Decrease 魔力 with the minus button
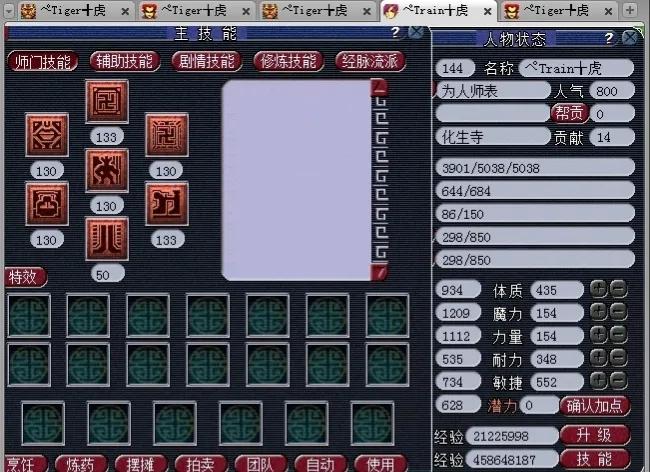The height and width of the screenshot is (472, 650). click(x=618, y=312)
